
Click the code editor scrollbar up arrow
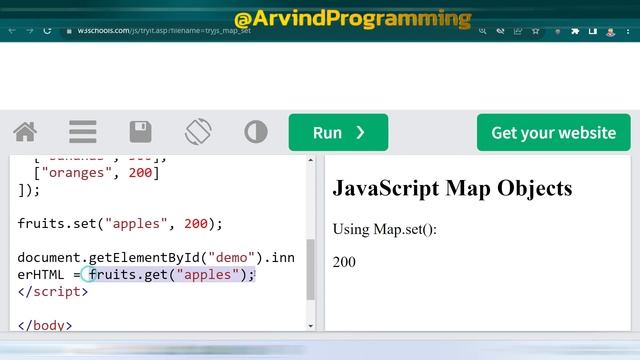311,160
